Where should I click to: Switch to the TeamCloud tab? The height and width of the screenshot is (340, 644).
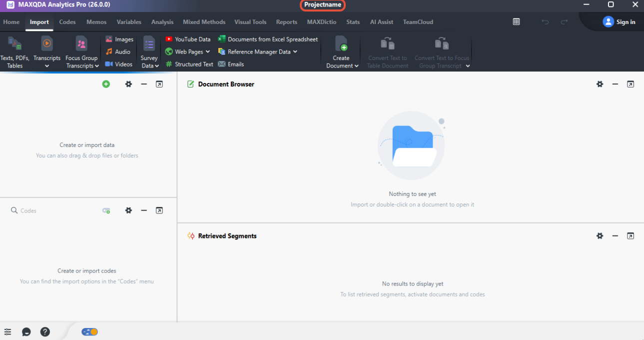coord(418,22)
